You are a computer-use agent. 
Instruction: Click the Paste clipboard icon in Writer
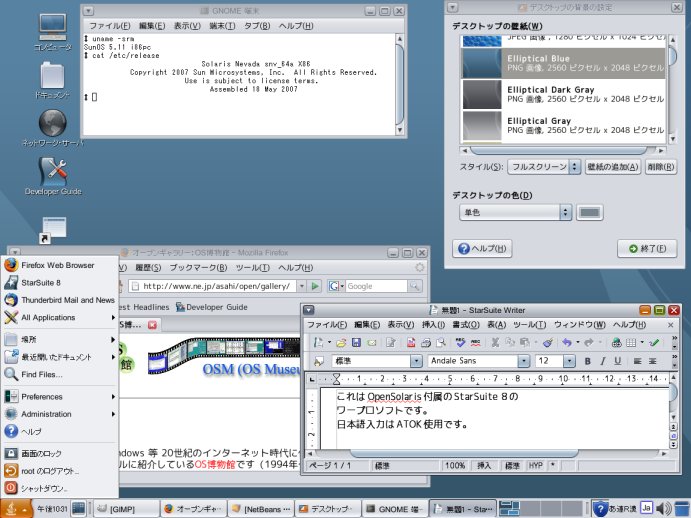(524, 343)
